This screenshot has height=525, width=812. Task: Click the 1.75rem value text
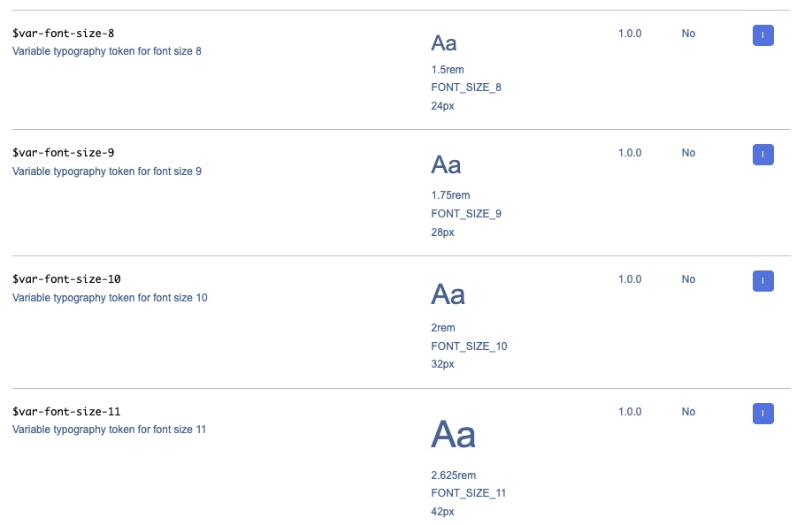pyautogui.click(x=450, y=195)
